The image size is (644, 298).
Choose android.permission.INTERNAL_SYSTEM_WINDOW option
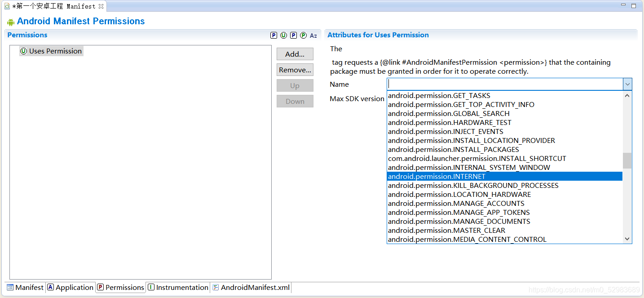coord(505,168)
